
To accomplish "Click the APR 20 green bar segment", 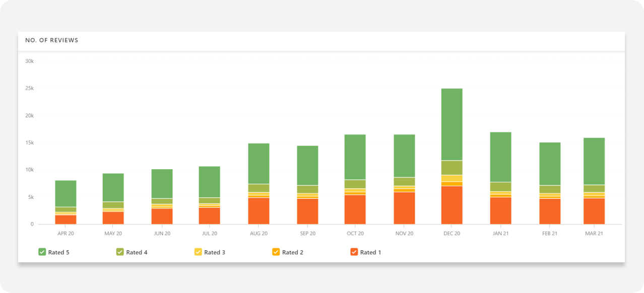I will [x=66, y=193].
